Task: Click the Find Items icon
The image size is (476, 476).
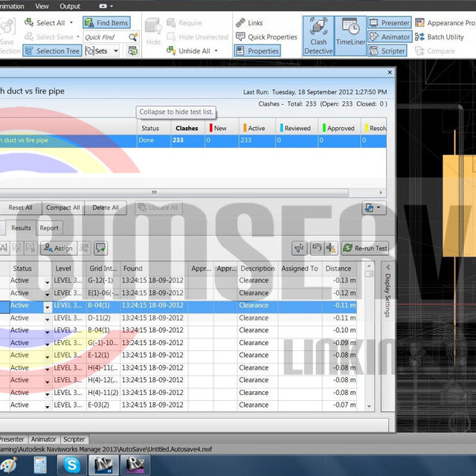Action: [106, 23]
